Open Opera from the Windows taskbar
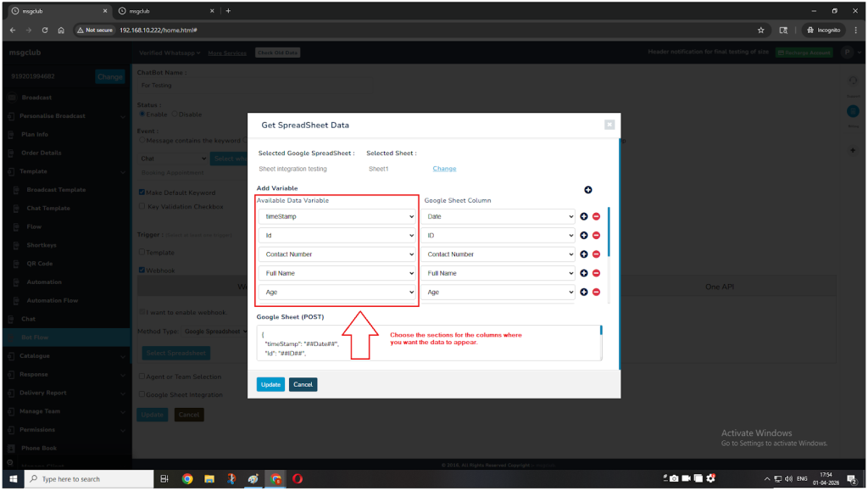868x491 pixels. pos(298,479)
